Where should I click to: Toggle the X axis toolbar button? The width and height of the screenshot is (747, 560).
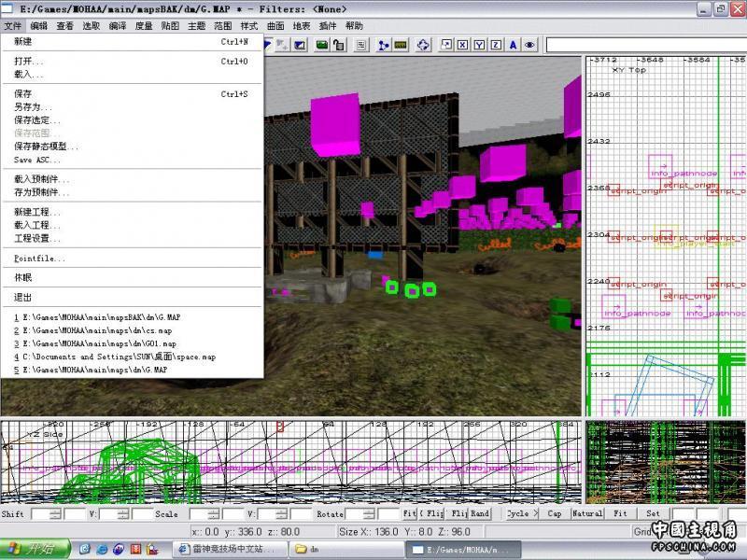462,45
